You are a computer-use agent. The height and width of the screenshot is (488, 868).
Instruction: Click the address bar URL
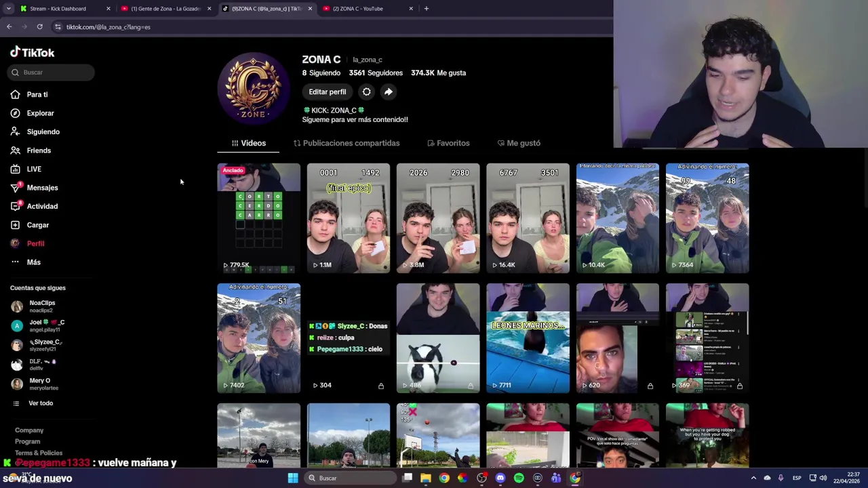pyautogui.click(x=108, y=27)
